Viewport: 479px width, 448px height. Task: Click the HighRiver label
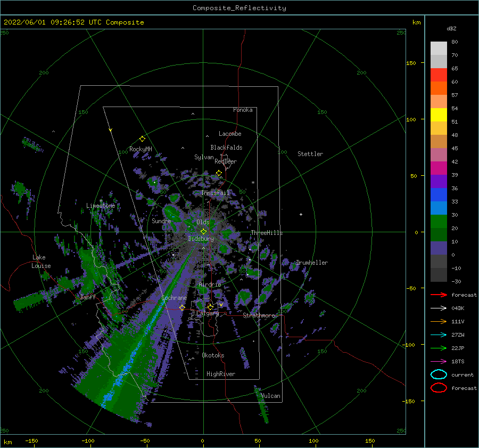pos(221,374)
